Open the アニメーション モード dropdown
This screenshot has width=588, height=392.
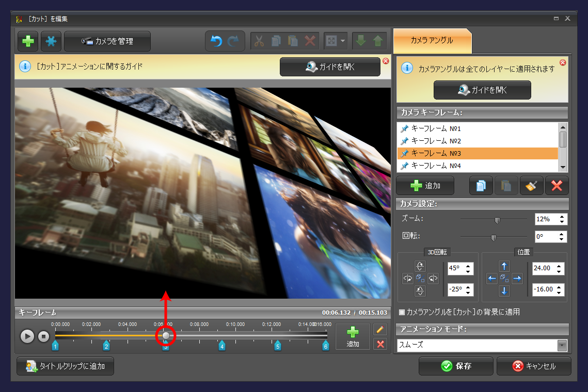coord(562,345)
